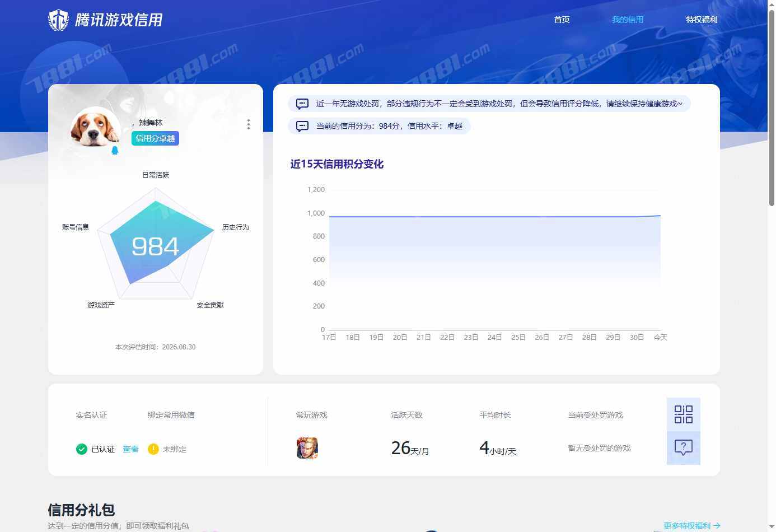
Task: Click the 1,200 value on chart axis
Action: coord(316,189)
